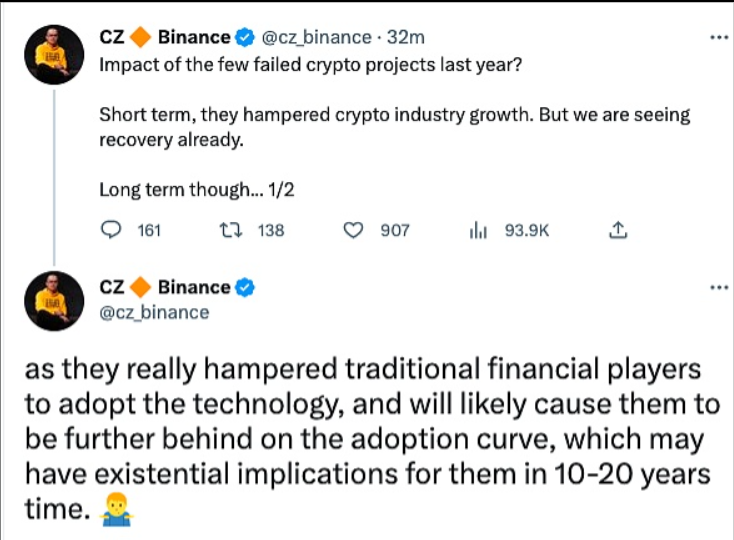Open CZ profile picture on second tweet
Screen dimensions: 734x540
(x=52, y=299)
